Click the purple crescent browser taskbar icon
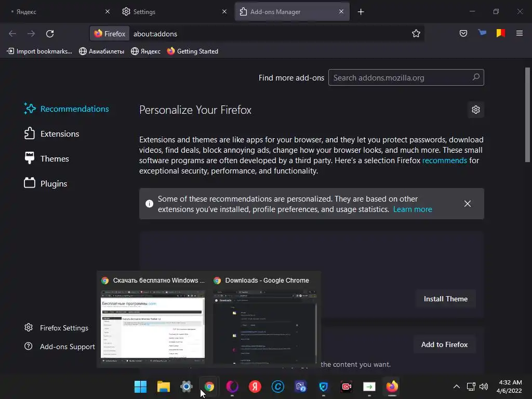 (232, 387)
